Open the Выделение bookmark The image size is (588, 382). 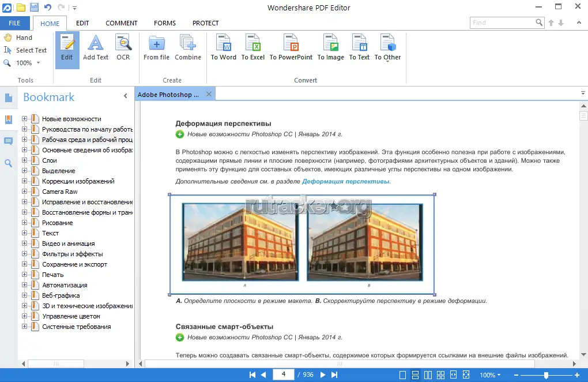[x=58, y=171]
